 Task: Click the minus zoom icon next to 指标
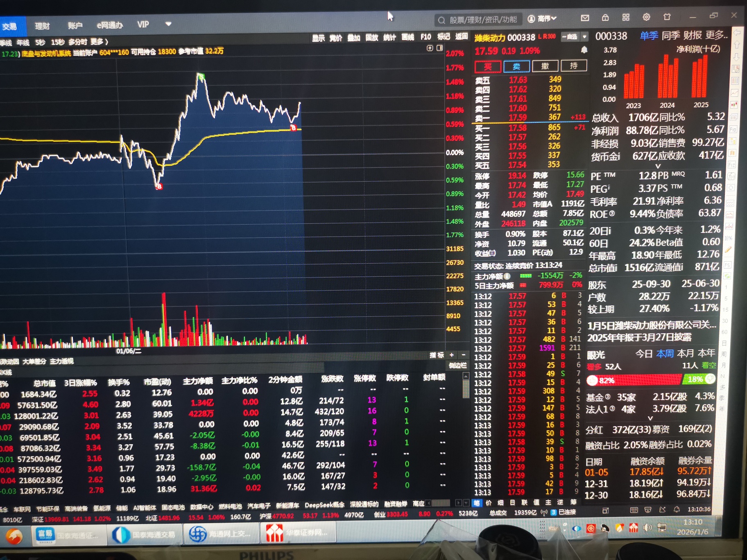tap(464, 355)
